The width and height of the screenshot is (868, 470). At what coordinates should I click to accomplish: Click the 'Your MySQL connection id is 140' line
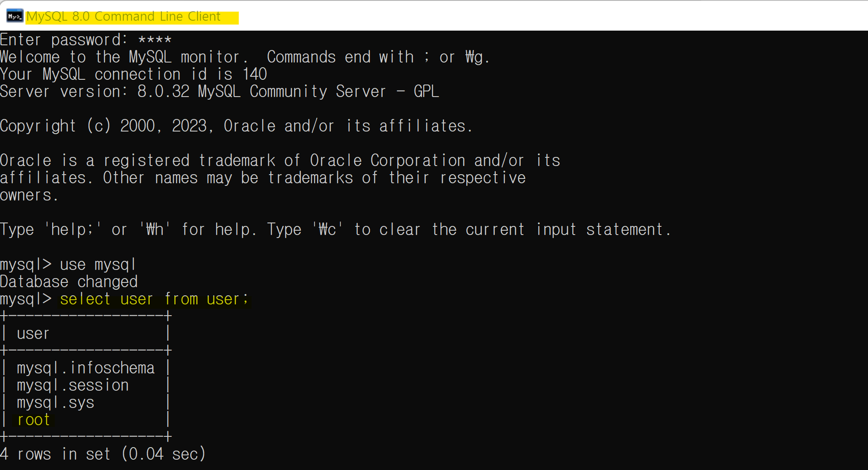coord(134,74)
